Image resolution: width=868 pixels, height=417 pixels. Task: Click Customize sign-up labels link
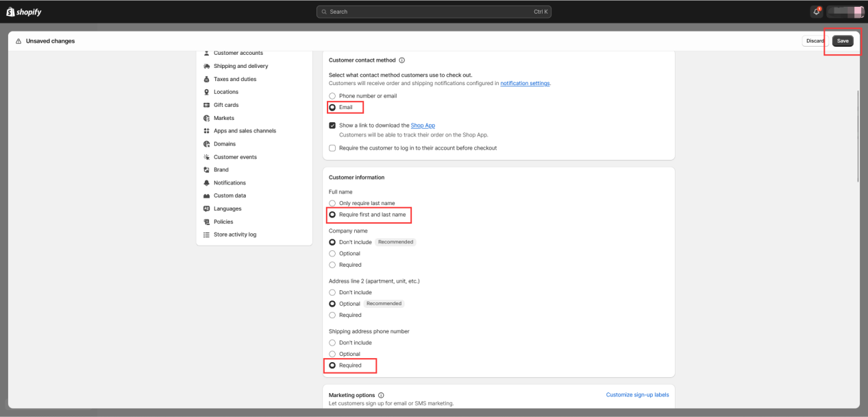tap(637, 395)
